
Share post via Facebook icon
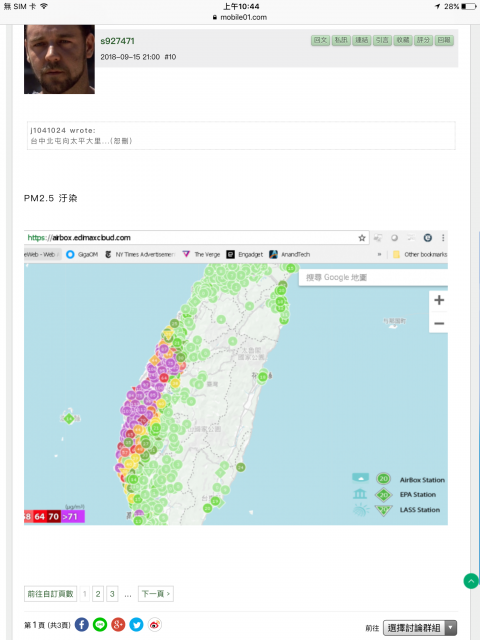82,624
